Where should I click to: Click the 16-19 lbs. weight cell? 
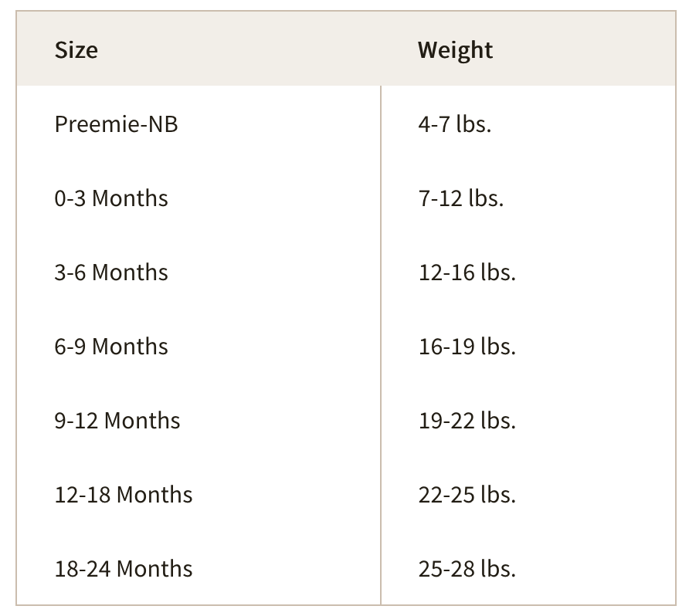click(x=528, y=346)
